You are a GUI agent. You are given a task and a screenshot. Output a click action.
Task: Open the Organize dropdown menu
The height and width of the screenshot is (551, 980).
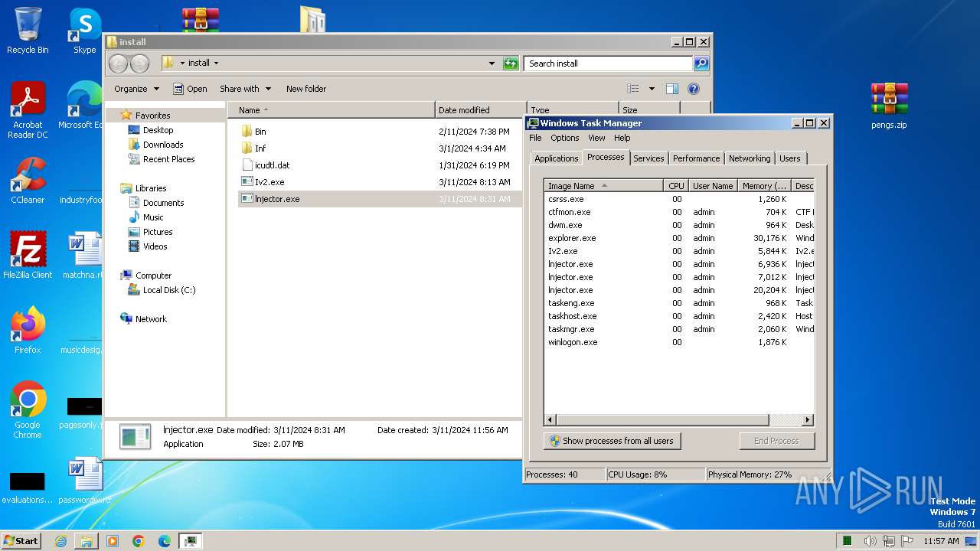[137, 89]
